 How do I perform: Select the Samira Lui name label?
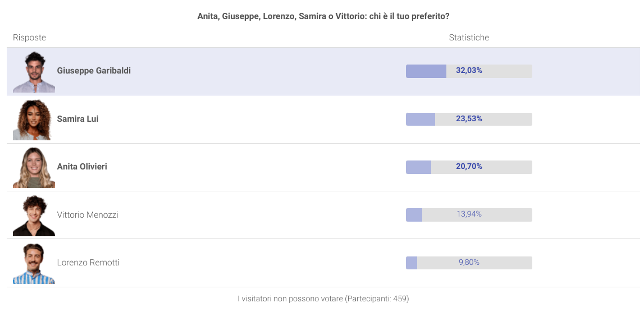[x=77, y=118]
